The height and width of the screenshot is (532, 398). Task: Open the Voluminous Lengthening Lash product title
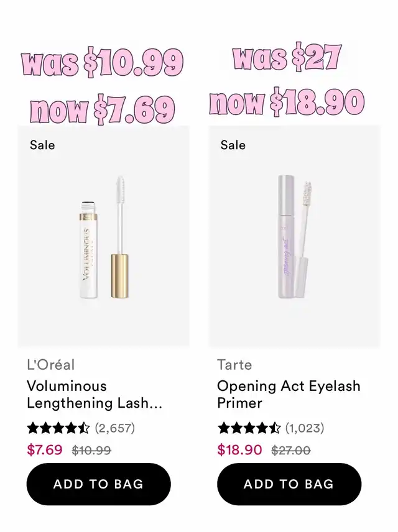pos(95,395)
